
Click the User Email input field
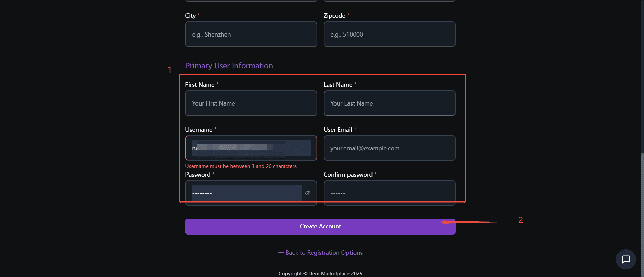click(x=389, y=148)
